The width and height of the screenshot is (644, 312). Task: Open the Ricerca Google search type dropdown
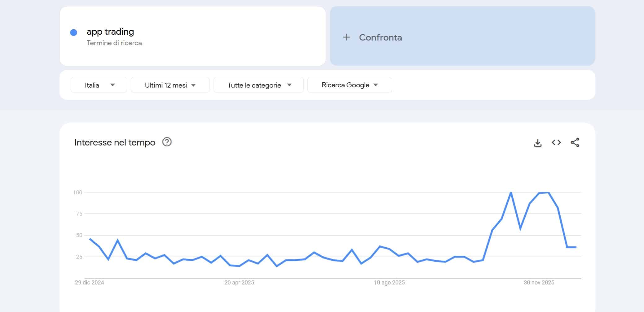click(350, 84)
